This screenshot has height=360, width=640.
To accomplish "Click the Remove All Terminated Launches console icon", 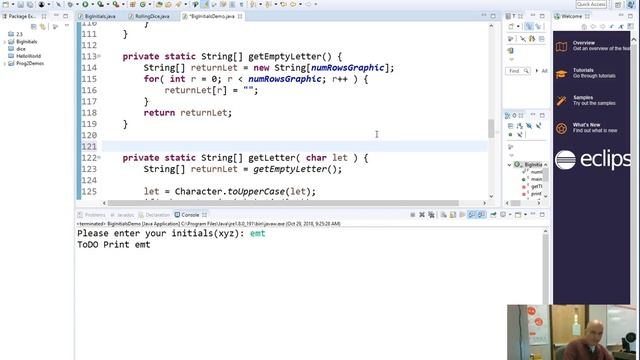I will click(x=431, y=215).
